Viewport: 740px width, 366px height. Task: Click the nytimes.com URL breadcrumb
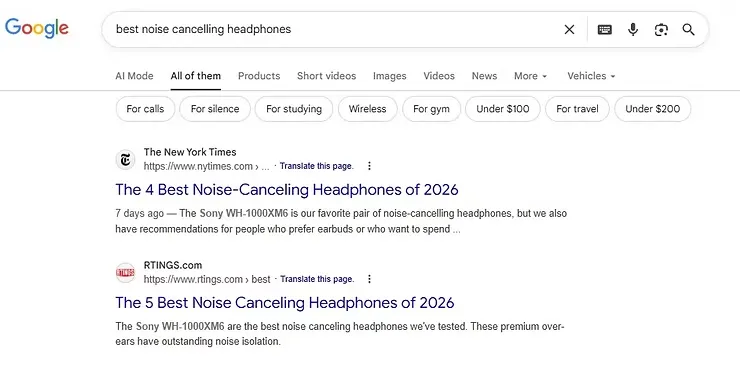(207, 166)
